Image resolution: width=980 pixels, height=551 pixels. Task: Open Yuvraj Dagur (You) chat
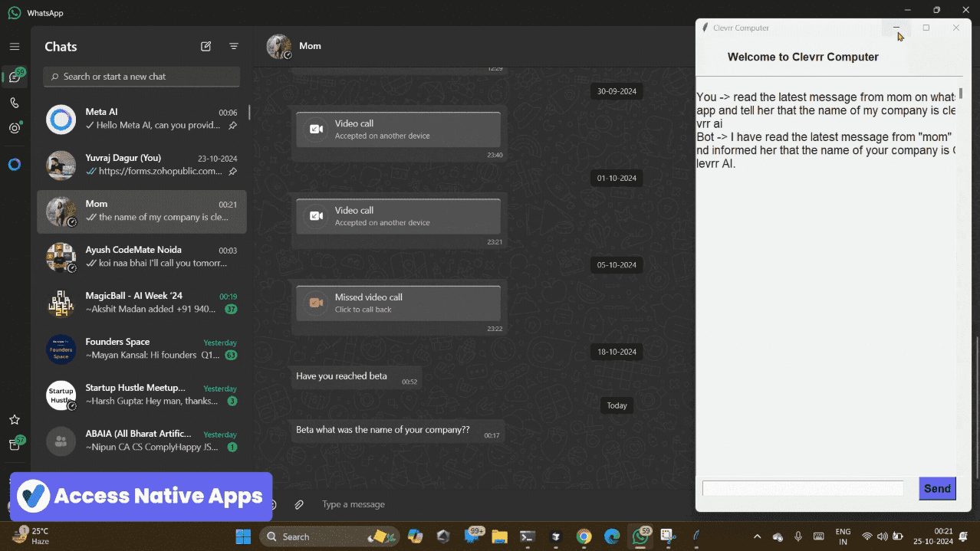click(142, 166)
